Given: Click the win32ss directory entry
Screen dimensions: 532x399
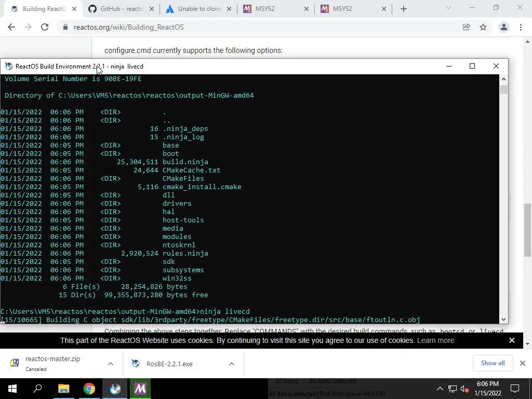Looking at the screenshot, I should coord(177,278).
